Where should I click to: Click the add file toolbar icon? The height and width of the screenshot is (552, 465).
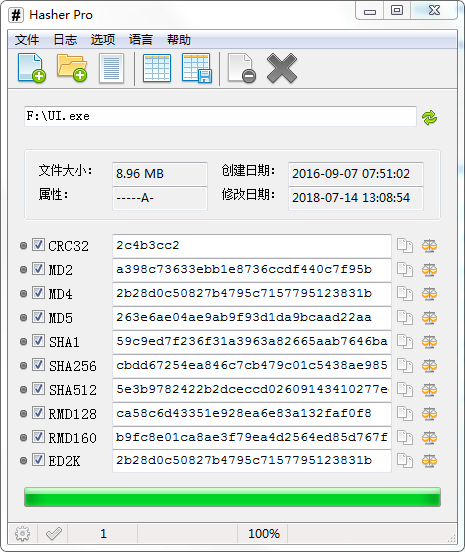(32, 68)
